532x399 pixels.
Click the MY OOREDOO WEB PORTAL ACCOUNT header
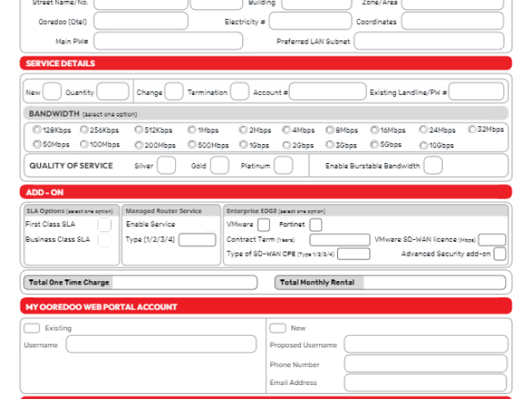click(266, 306)
